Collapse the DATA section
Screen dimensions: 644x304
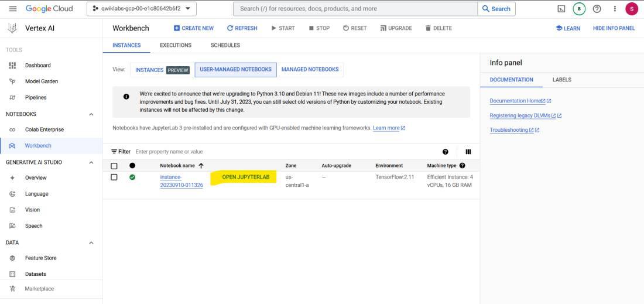point(91,242)
